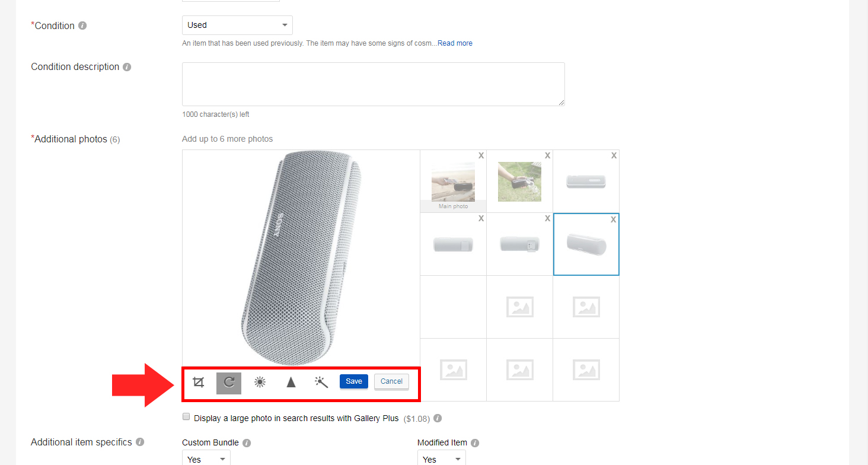
Task: Delete the highlighted photo using its X
Action: 613,219
